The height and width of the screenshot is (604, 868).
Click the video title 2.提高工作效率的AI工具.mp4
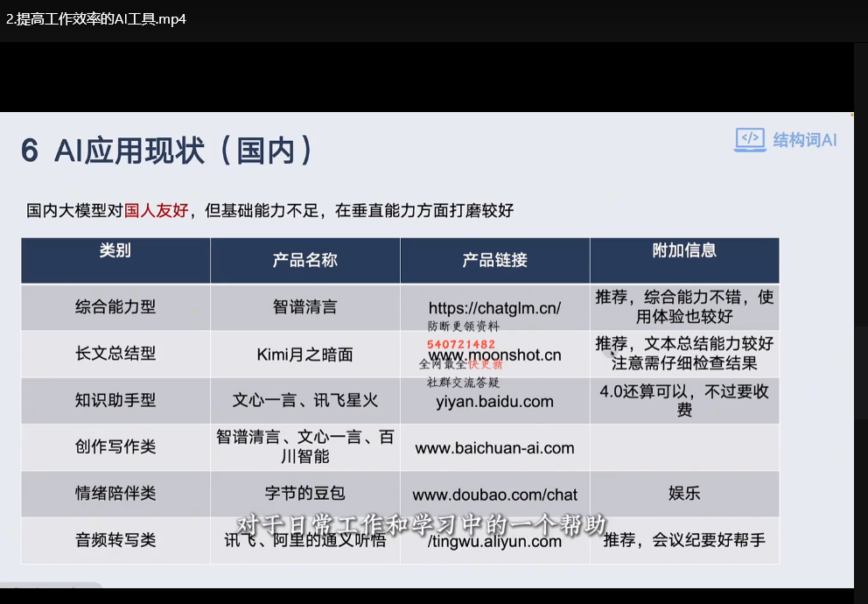click(x=96, y=19)
